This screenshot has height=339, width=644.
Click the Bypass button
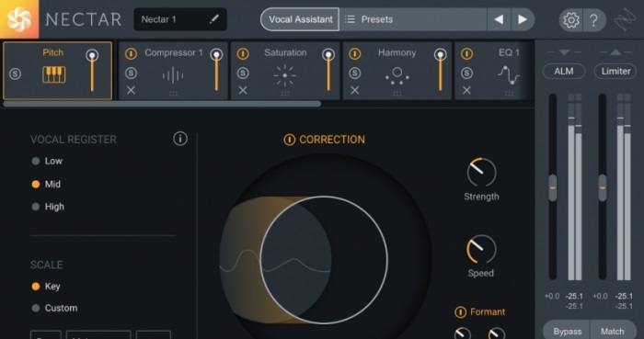[568, 331]
